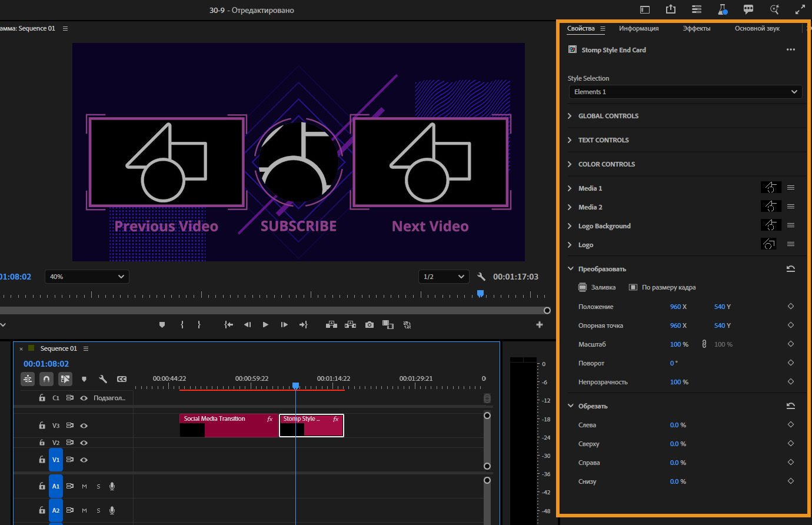This screenshot has width=812, height=525.
Task: Click the Share/export icon in the top bar
Action: coord(671,9)
